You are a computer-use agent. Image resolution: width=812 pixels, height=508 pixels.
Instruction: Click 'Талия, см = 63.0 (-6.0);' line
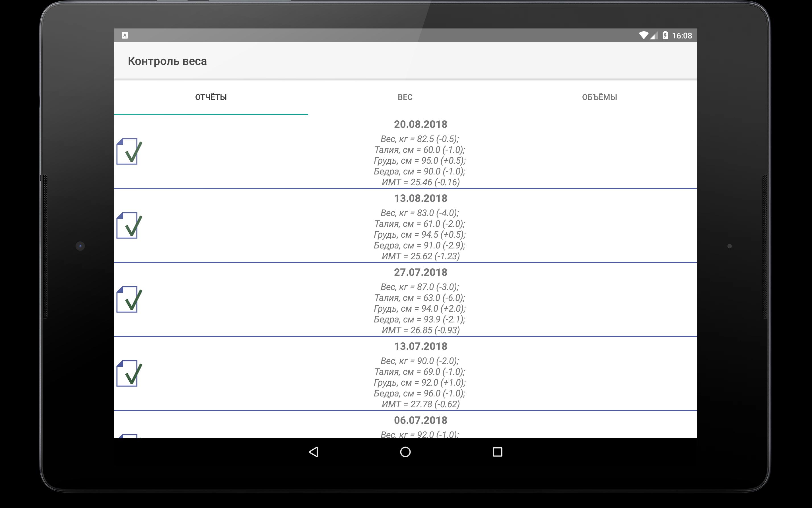[420, 297]
